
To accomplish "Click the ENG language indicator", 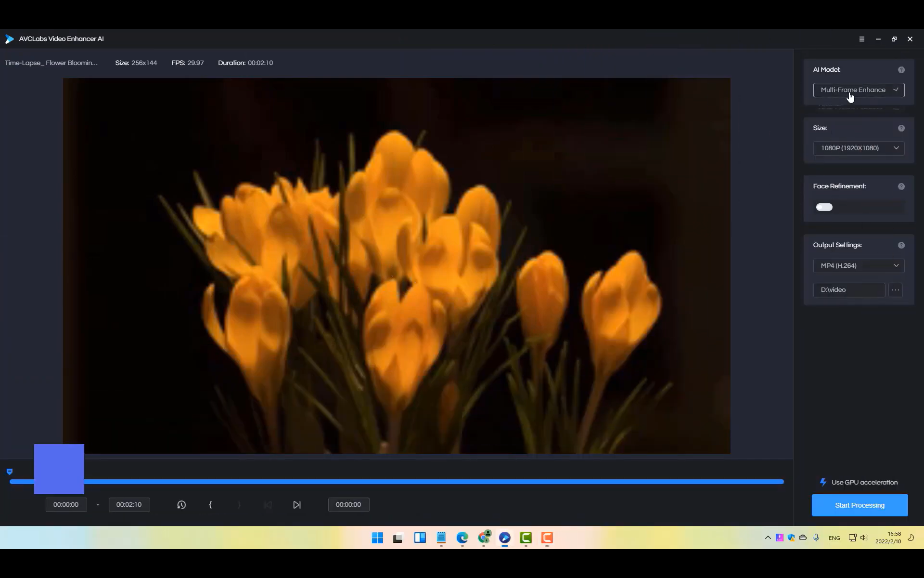I will tap(834, 538).
